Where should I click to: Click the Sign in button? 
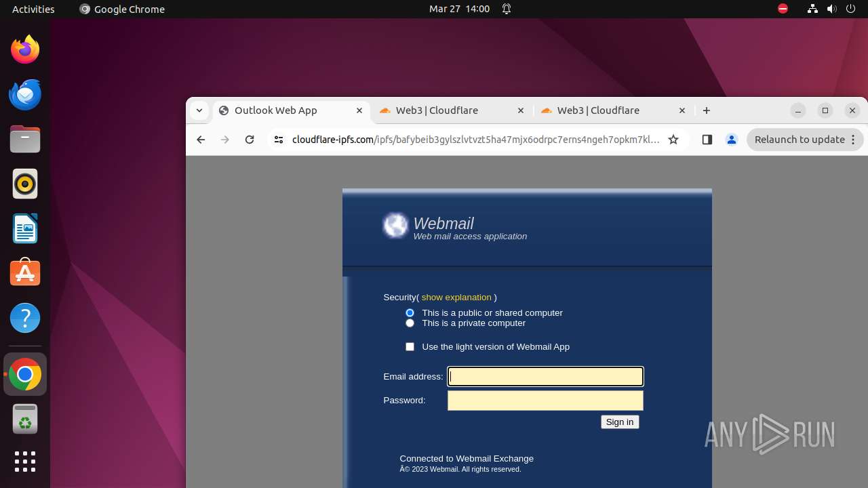tap(620, 422)
